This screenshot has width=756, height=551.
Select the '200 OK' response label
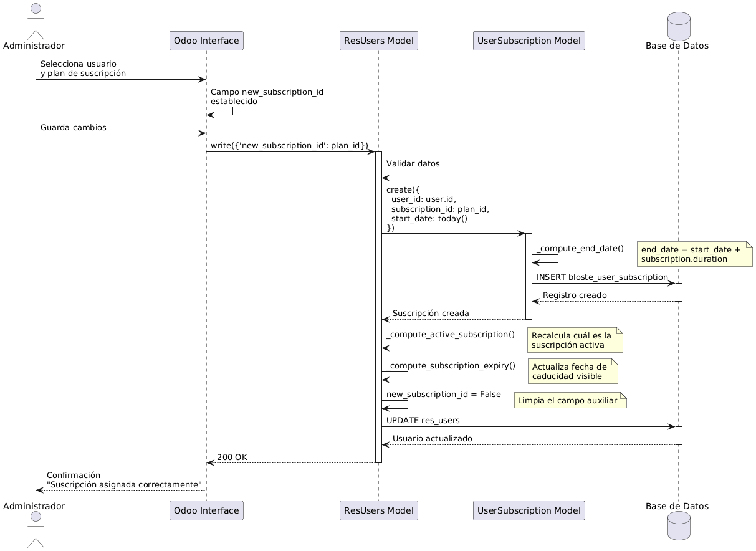[232, 457]
